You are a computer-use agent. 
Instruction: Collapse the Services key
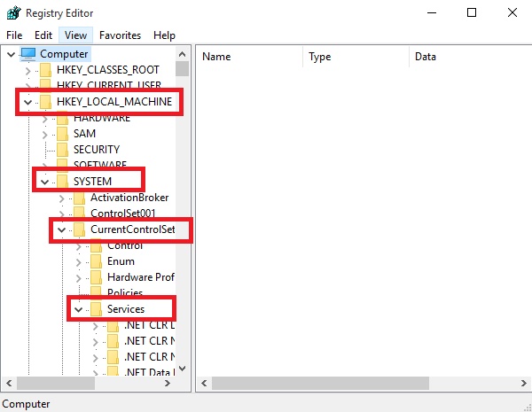pyautogui.click(x=78, y=309)
